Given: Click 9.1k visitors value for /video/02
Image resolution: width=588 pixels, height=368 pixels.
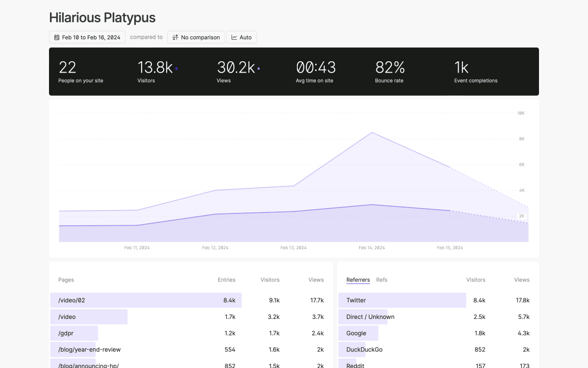Looking at the screenshot, I should pyautogui.click(x=274, y=300).
